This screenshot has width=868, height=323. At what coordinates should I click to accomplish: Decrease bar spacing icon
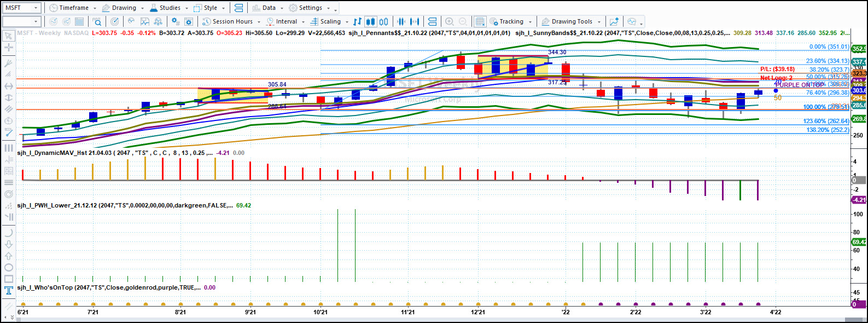[x=401, y=21]
